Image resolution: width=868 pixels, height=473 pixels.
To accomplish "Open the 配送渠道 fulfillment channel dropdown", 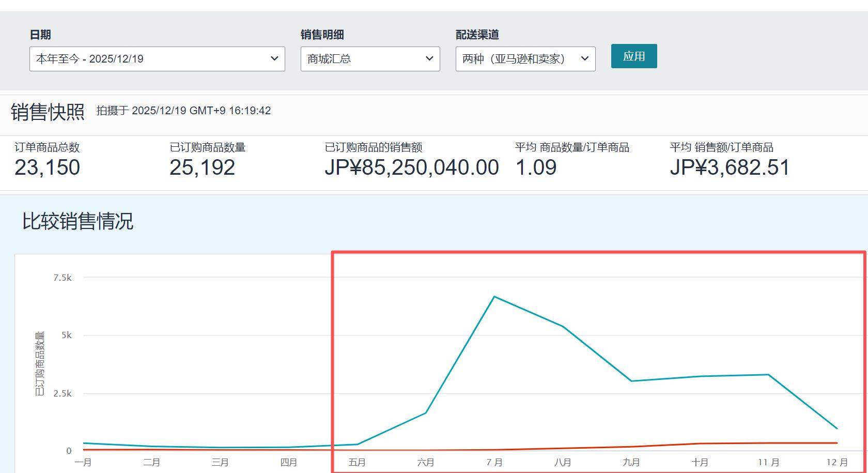I will point(525,59).
